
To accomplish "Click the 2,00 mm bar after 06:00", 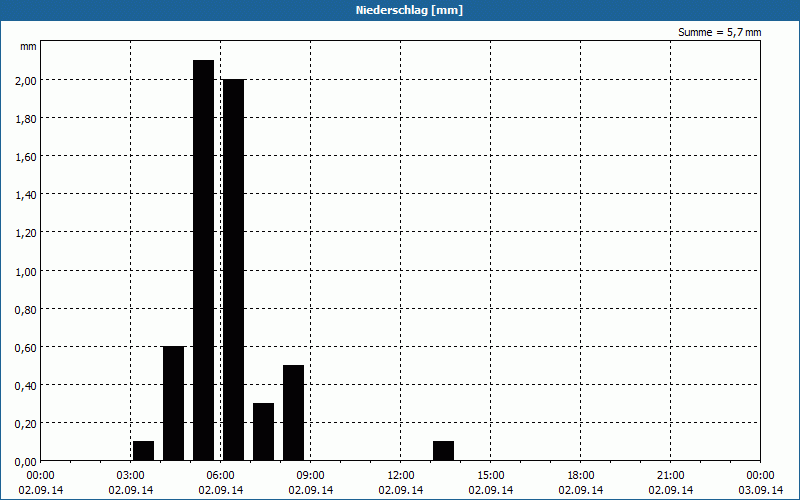I will [234, 270].
